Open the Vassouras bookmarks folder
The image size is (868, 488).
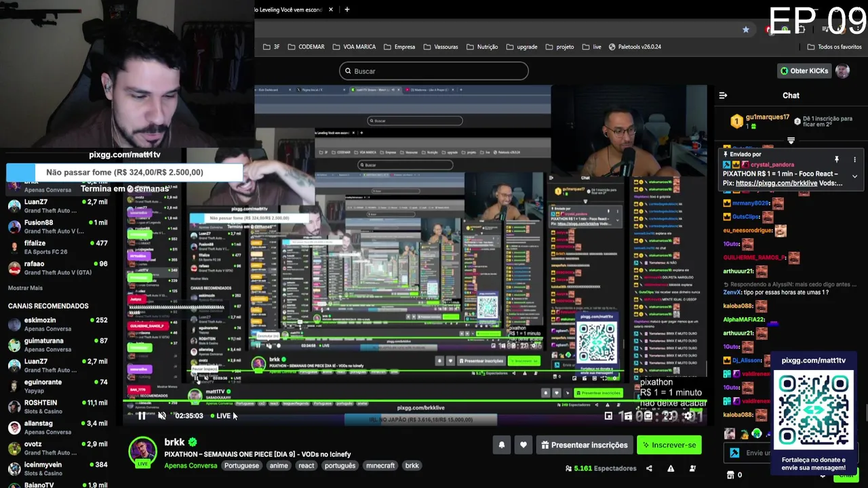[440, 47]
